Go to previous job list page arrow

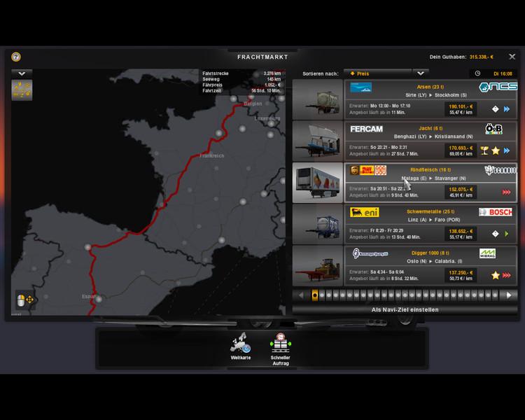[302, 295]
